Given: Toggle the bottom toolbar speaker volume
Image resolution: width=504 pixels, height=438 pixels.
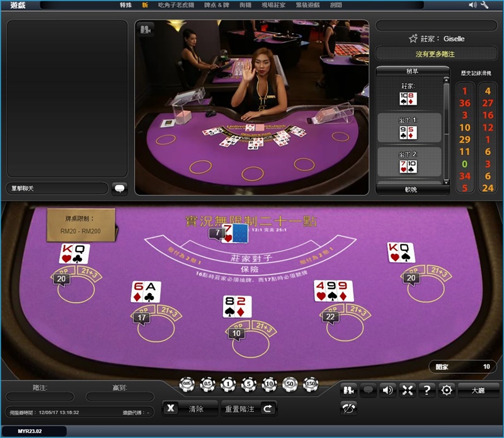Looking at the screenshot, I should (x=387, y=390).
